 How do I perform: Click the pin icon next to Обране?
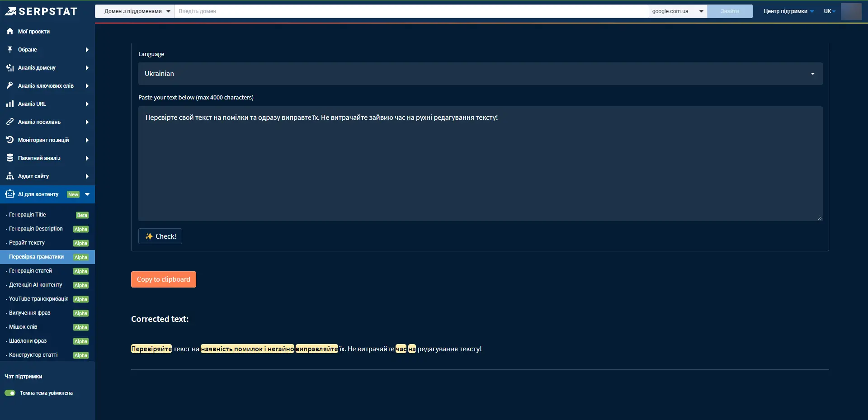tap(10, 49)
